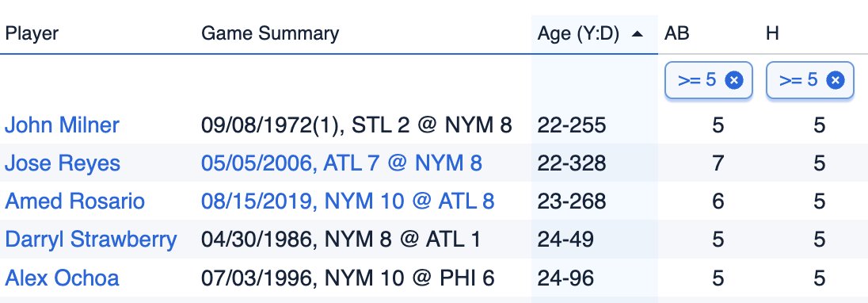The image size is (868, 303).
Task: Open John Milner's player page
Action: 62,125
